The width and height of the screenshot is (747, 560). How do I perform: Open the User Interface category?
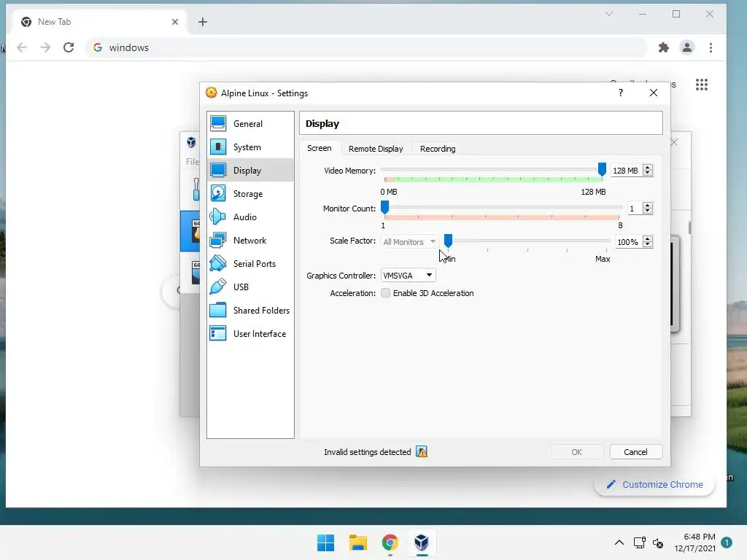tap(250, 333)
